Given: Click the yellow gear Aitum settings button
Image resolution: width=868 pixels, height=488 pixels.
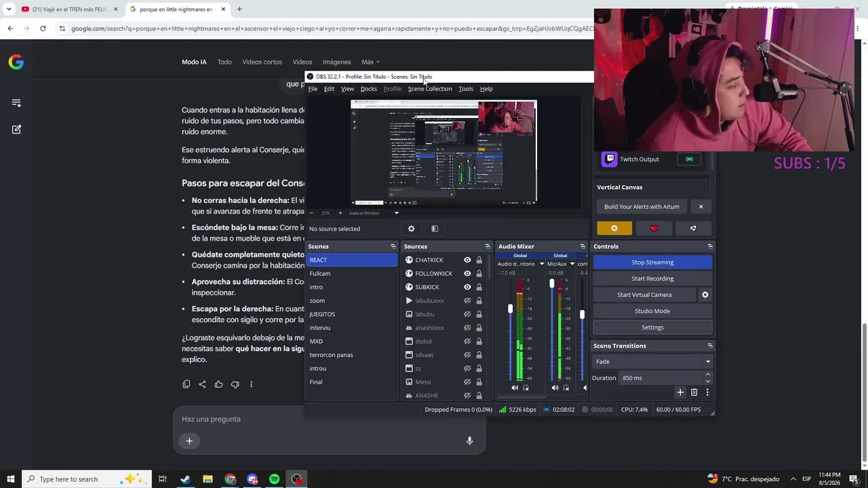Looking at the screenshot, I should tap(614, 228).
